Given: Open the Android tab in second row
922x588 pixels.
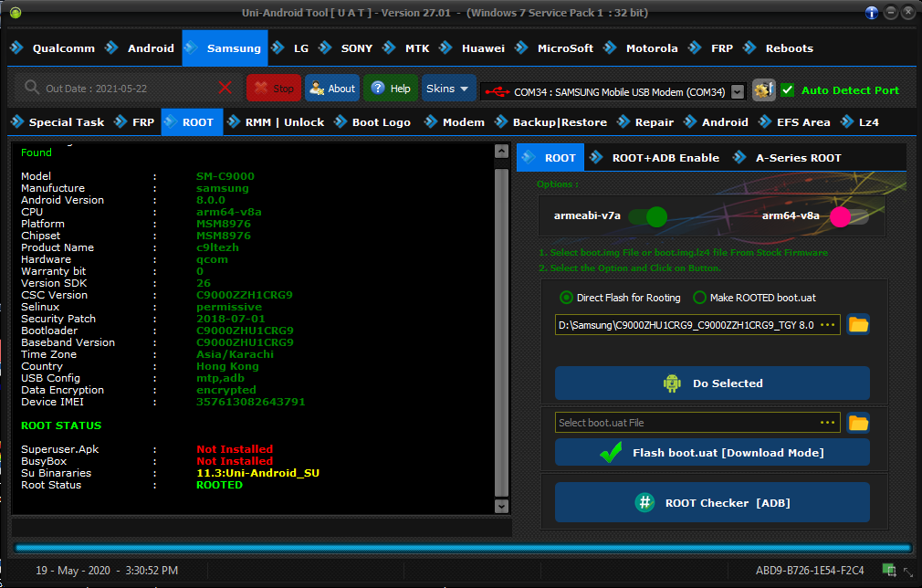Looking at the screenshot, I should coord(717,122).
